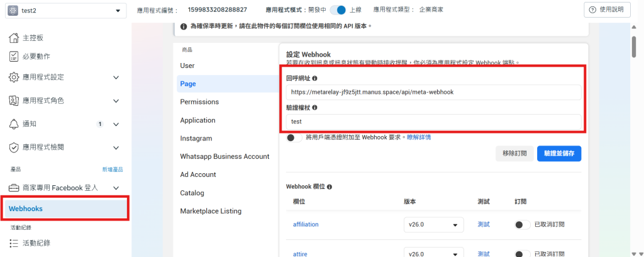Expand the 商家專用 Facebook 登入 chevron
The image size is (644, 257).
point(116,188)
